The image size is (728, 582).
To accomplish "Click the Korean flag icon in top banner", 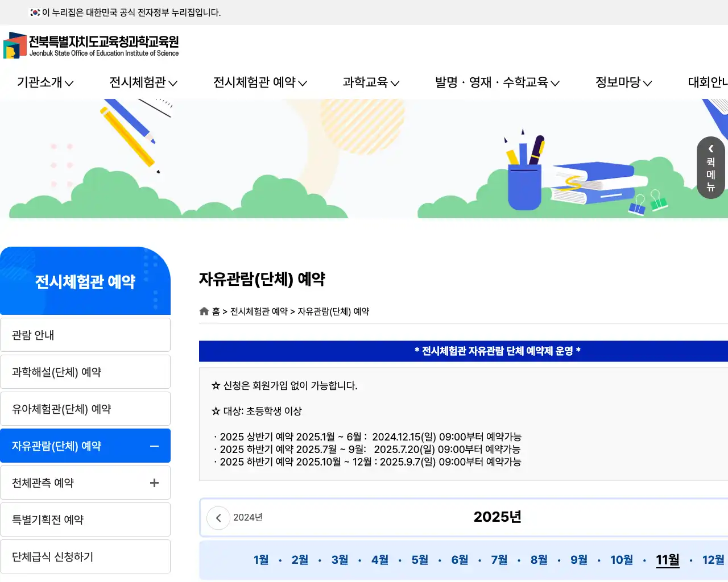I will [34, 13].
